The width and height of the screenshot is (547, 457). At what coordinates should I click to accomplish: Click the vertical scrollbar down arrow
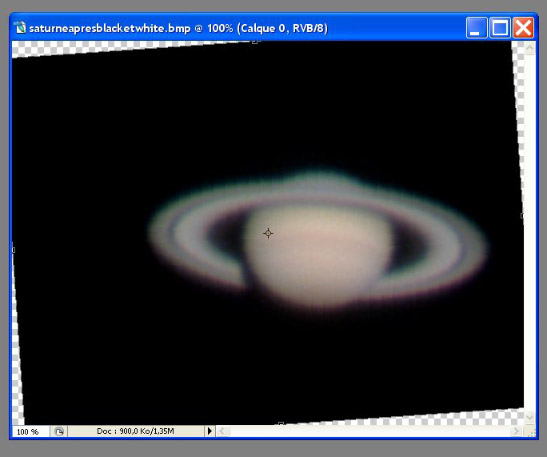[530, 417]
